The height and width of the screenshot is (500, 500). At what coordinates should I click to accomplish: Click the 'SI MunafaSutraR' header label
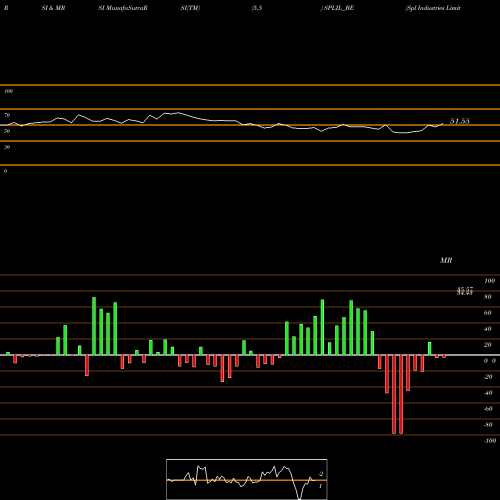coord(123,8)
